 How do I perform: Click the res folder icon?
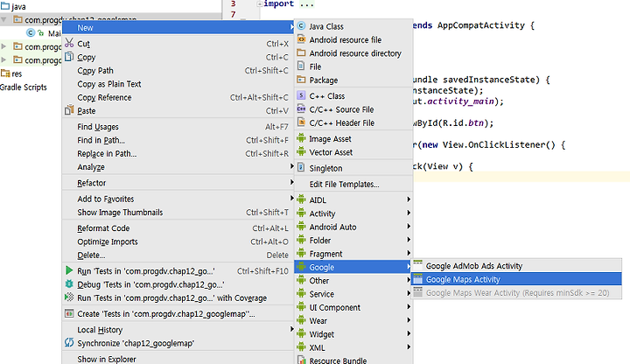tap(5, 73)
